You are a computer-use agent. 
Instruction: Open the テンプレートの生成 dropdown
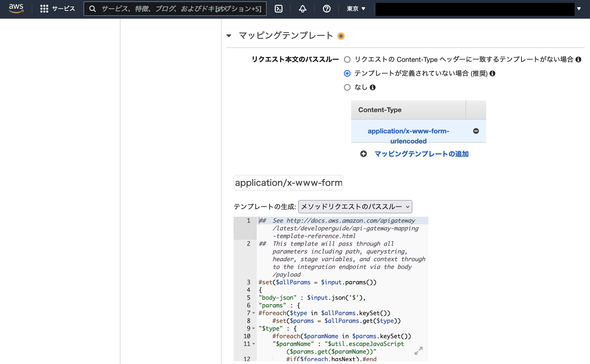click(355, 207)
